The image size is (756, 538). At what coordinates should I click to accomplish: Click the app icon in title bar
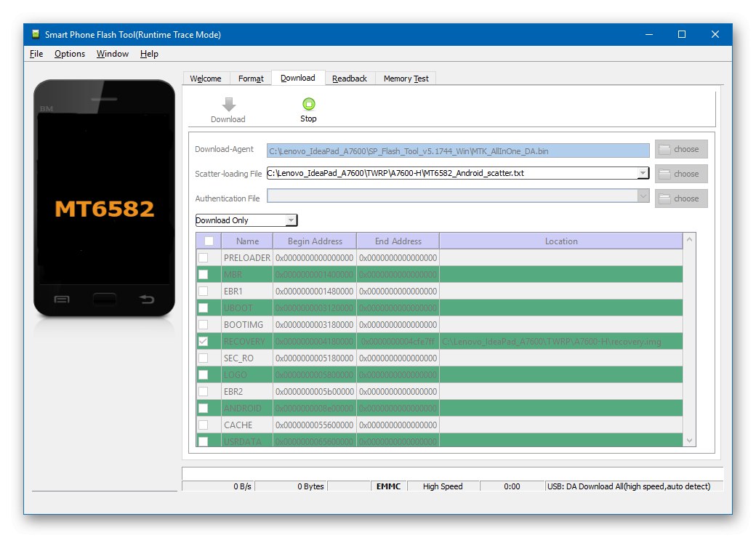[x=35, y=34]
